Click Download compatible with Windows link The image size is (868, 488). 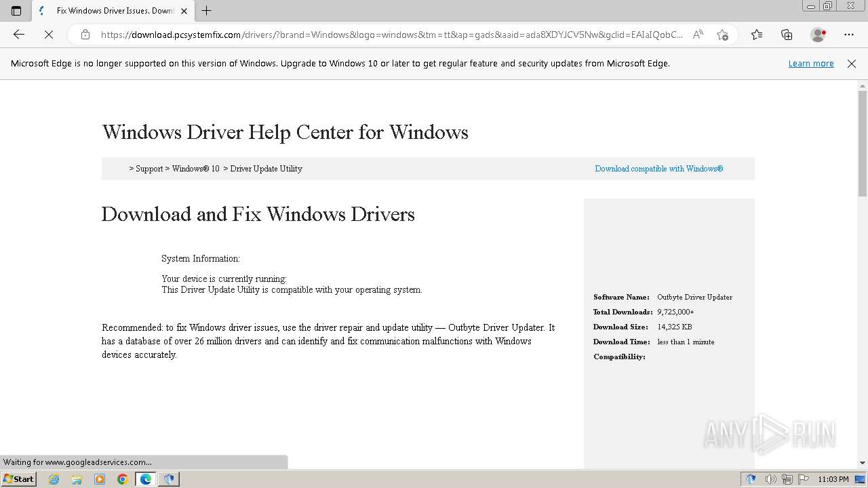(659, 169)
